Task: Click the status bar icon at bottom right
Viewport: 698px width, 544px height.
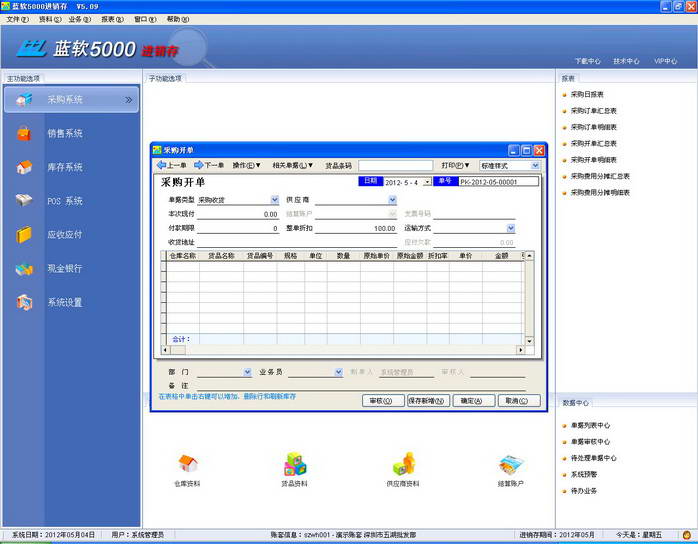Action: [x=687, y=535]
